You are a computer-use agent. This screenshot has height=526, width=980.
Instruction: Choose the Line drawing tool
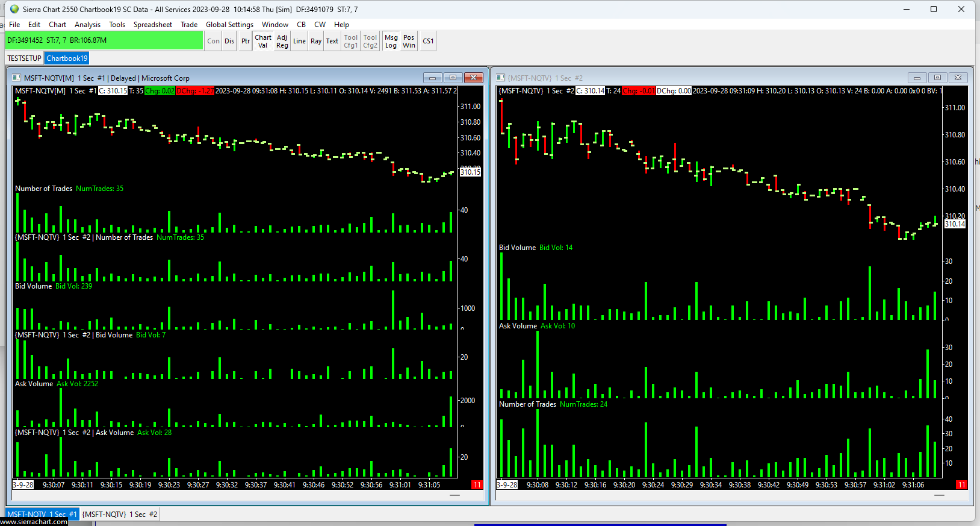(299, 41)
